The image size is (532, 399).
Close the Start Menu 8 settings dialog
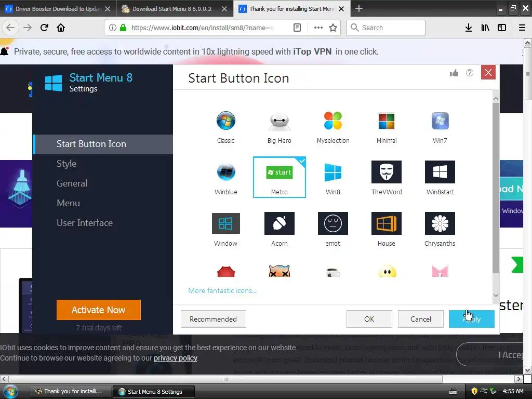click(x=488, y=72)
